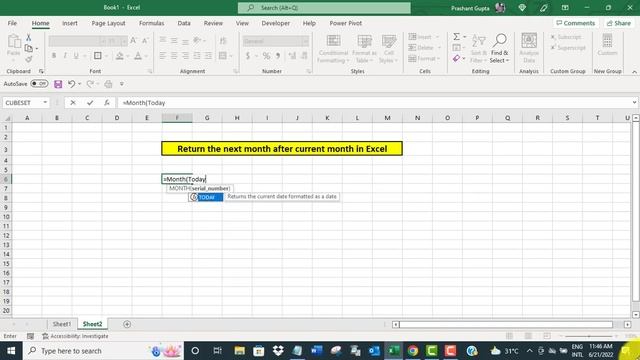Screen dimensions: 640x360
Task: Click the Custom button in New Group
Action: click(x=607, y=45)
